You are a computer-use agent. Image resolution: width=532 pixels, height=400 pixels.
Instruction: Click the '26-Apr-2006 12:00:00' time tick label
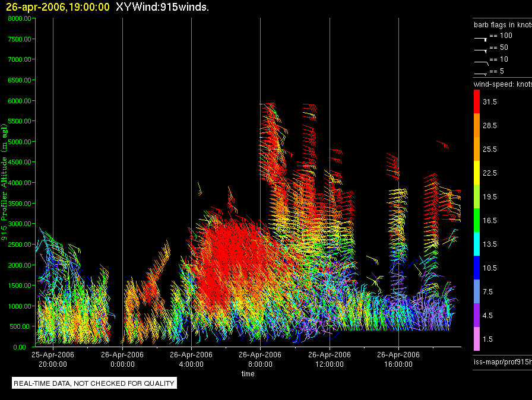330,359
